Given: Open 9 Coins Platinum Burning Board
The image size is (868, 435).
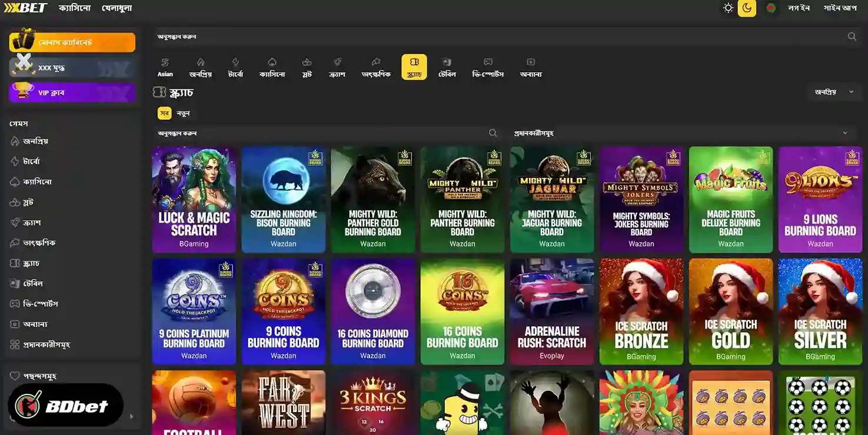Looking at the screenshot, I should tap(194, 312).
